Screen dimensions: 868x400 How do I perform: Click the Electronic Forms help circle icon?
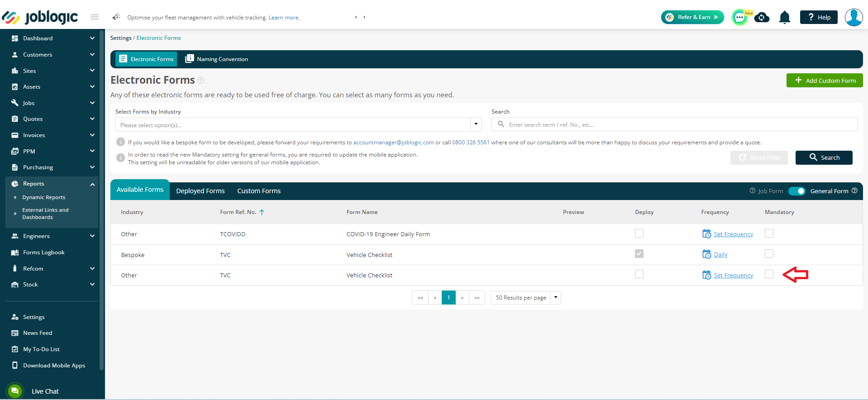[201, 81]
